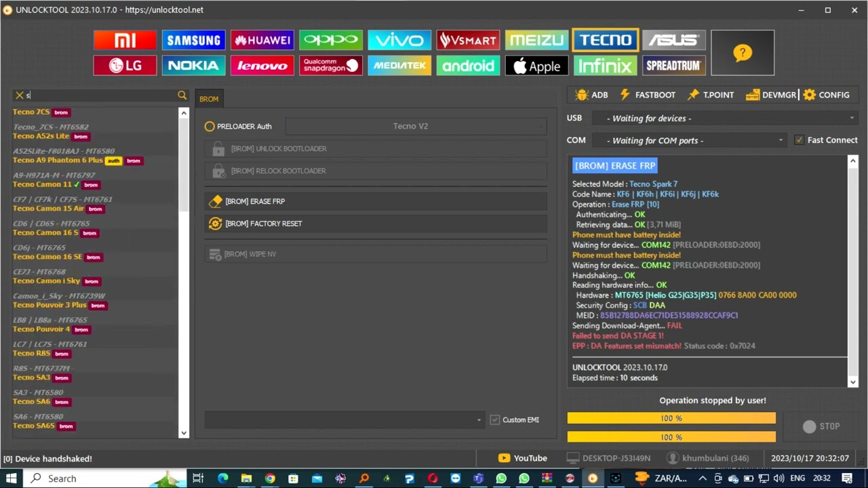Switch to the TECNO brand tab
Viewport: 868px width, 488px height.
point(605,39)
